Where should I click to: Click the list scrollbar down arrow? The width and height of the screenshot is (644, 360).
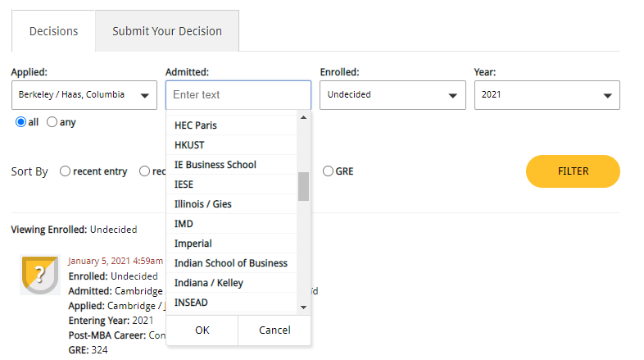[303, 308]
